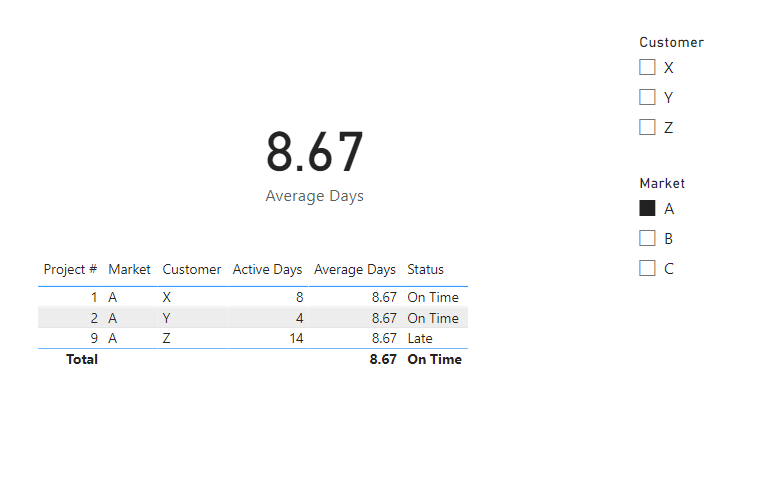Click Average Days 8.67 in project 2 row
This screenshot has height=488, width=769.
click(x=384, y=318)
